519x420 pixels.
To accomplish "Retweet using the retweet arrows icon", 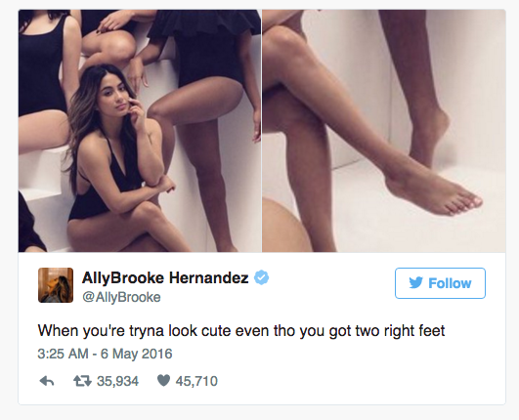I will click(82, 381).
